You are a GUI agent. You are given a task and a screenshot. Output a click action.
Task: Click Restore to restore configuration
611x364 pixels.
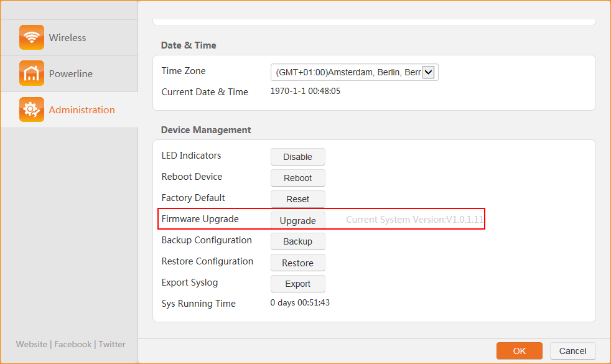click(x=297, y=263)
